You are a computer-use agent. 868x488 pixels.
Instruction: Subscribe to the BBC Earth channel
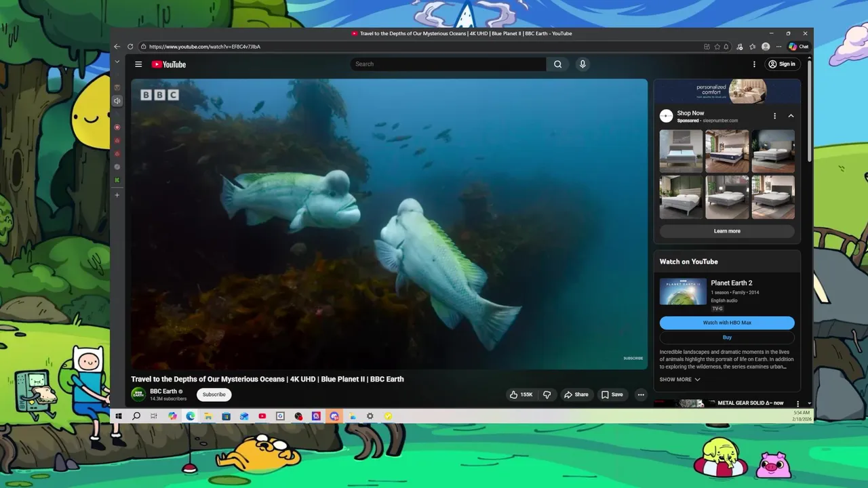click(214, 394)
